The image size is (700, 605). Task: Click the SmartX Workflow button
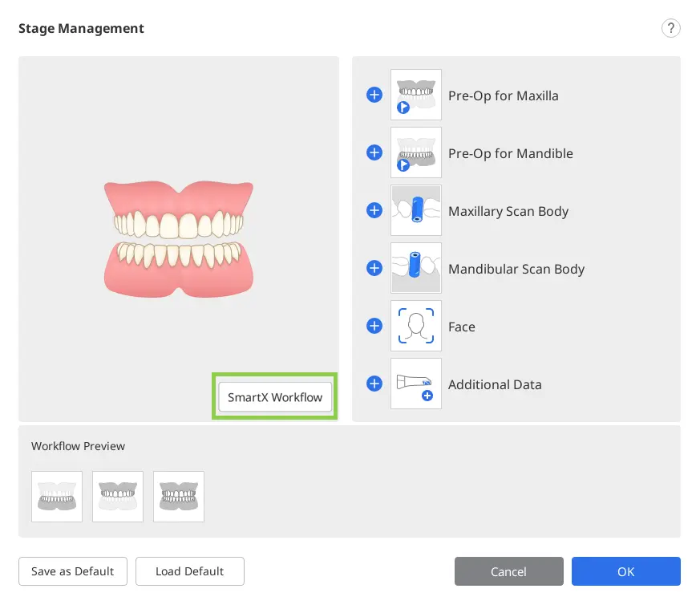tap(275, 396)
